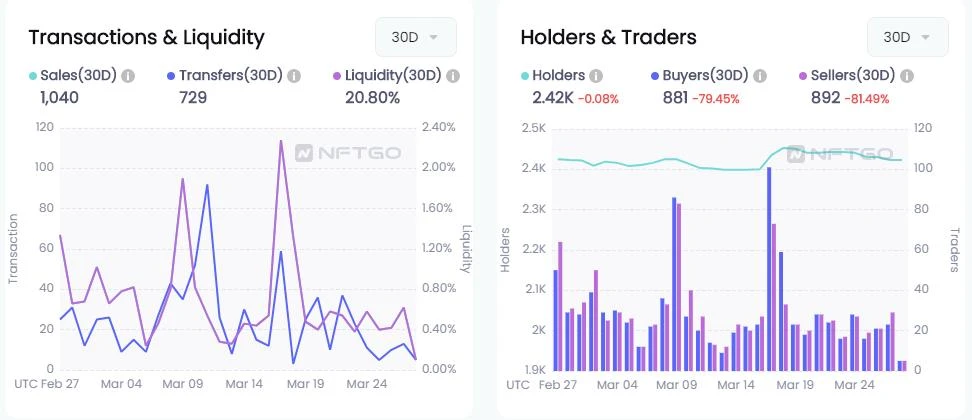Open 30D dropdown in Holders & Traders
The width and height of the screenshot is (972, 420).
point(908,37)
